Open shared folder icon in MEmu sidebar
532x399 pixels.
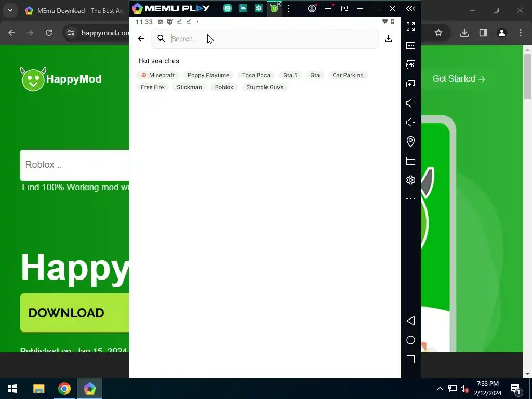(410, 161)
